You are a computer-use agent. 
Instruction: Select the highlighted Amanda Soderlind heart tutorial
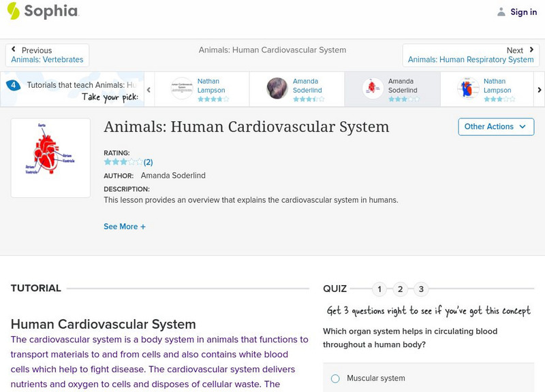(373, 89)
